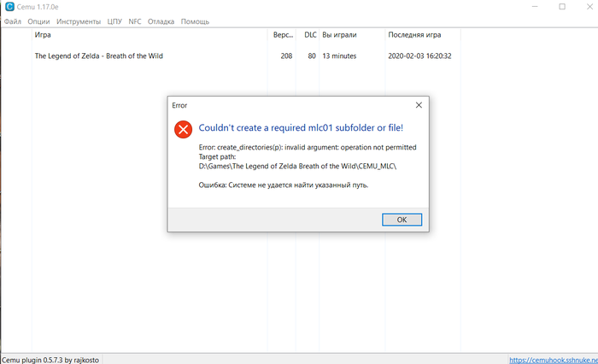This screenshot has height=364, width=598.
Task: Sort by the Версия column header
Action: pos(282,36)
